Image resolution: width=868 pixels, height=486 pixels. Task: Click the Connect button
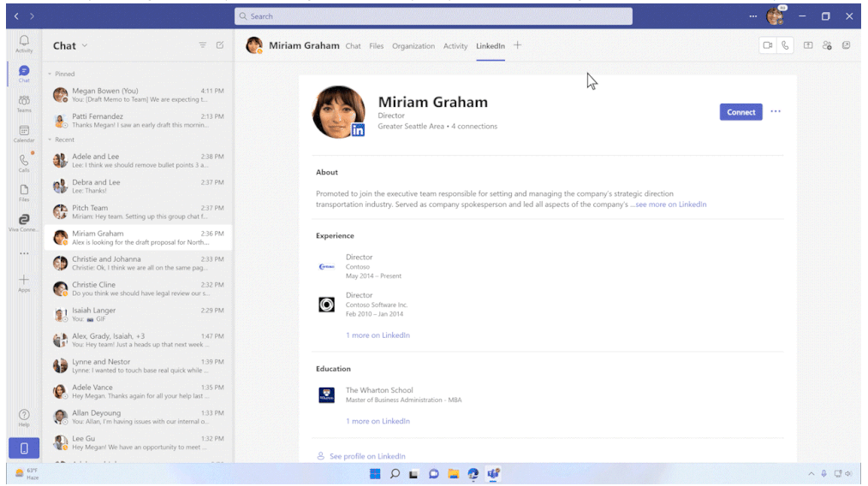(740, 112)
